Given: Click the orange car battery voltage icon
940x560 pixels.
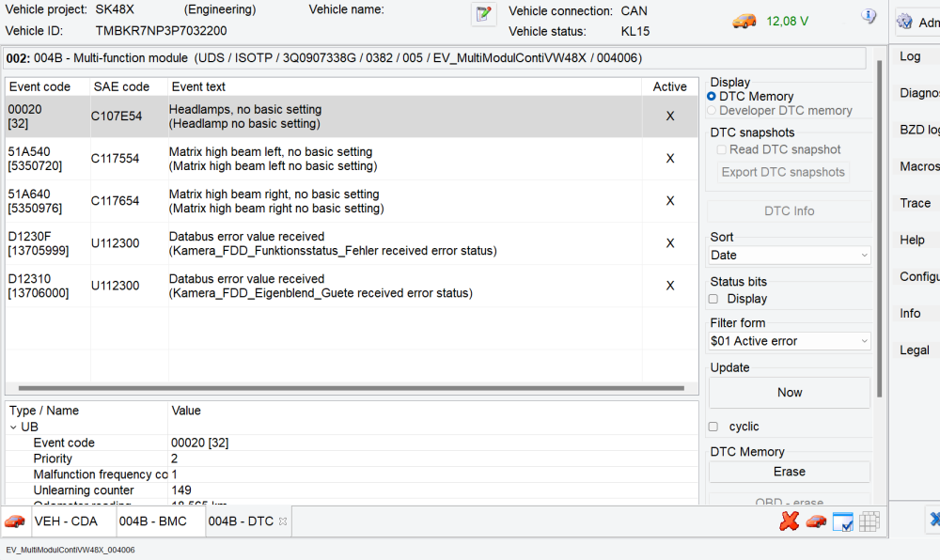Looking at the screenshot, I should point(744,22).
